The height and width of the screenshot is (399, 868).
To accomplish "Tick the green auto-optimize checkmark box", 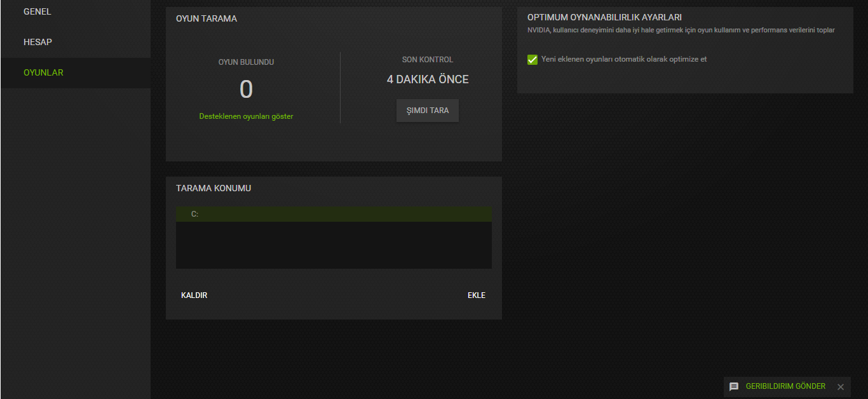I will 532,59.
